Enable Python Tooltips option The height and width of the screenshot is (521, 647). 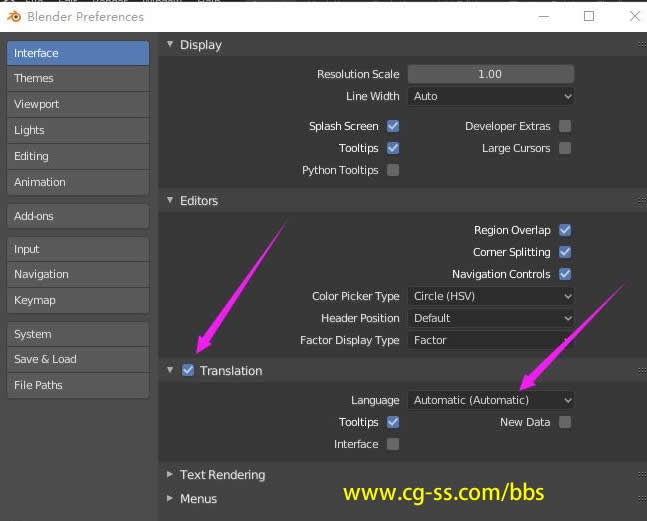[393, 171]
